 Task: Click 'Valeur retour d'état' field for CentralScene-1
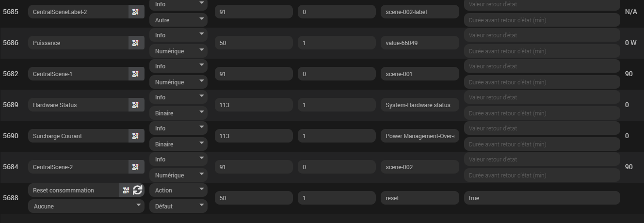(x=542, y=66)
